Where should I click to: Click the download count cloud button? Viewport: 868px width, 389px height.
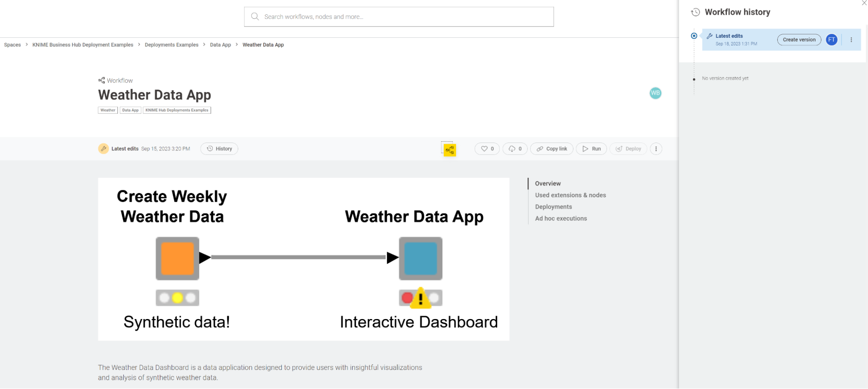(515, 149)
